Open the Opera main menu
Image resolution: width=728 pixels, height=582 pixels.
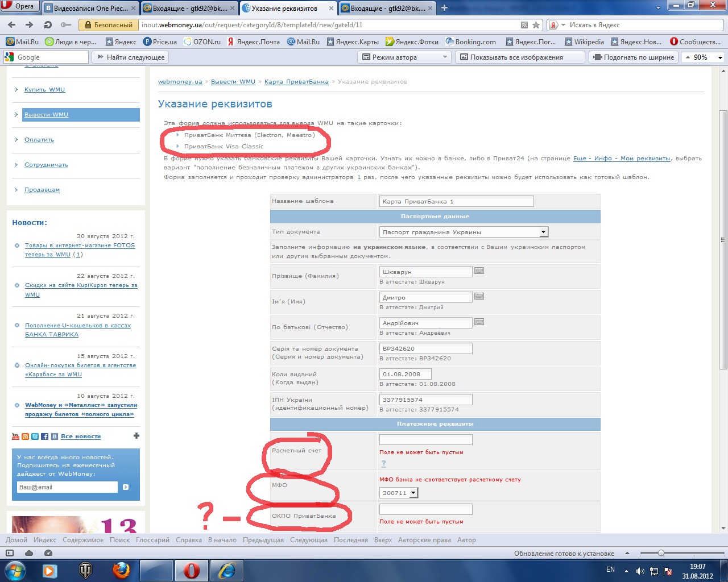click(19, 6)
